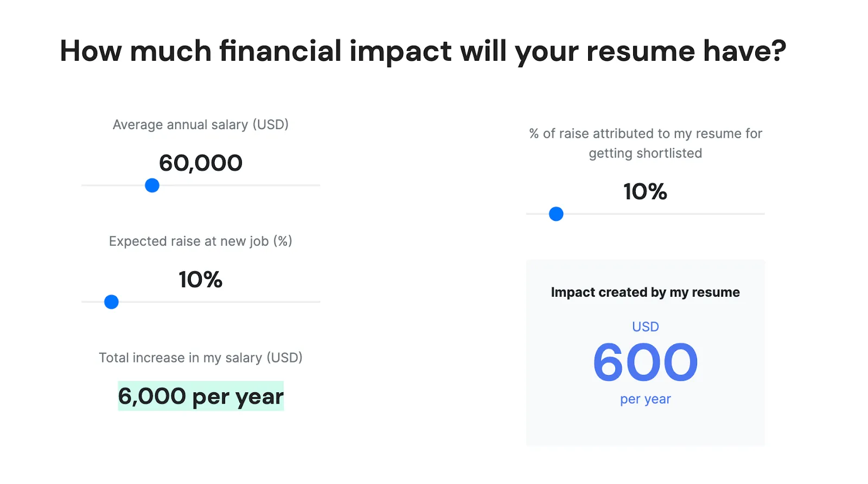This screenshot has width=868, height=484.
Task: Click the Total increase in my salary label
Action: (x=201, y=358)
